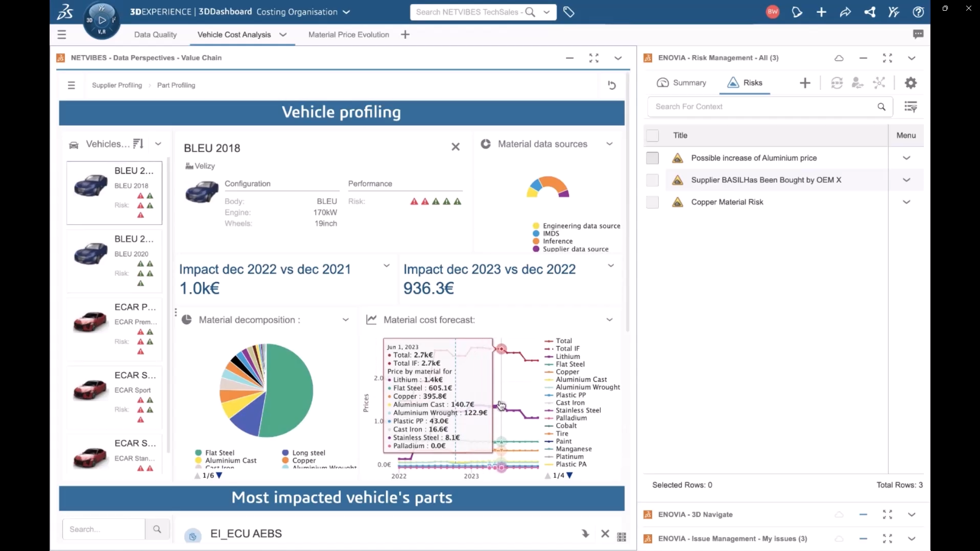Open the chat message icon
Image resolution: width=980 pixels, height=551 pixels.
click(x=918, y=34)
